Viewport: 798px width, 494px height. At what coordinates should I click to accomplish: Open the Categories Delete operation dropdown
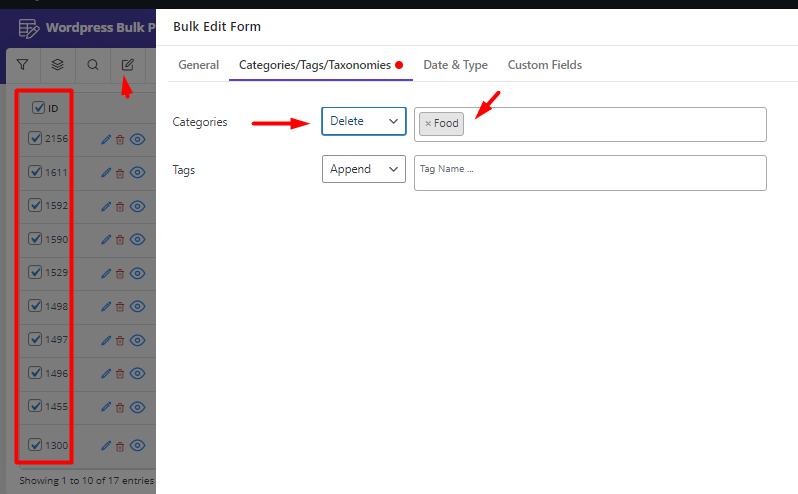(364, 121)
